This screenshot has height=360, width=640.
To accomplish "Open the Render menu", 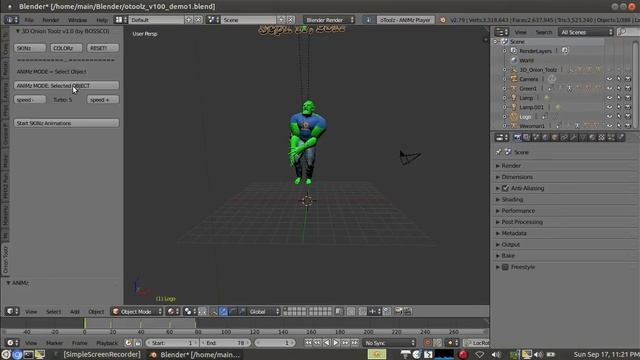I will coord(51,20).
